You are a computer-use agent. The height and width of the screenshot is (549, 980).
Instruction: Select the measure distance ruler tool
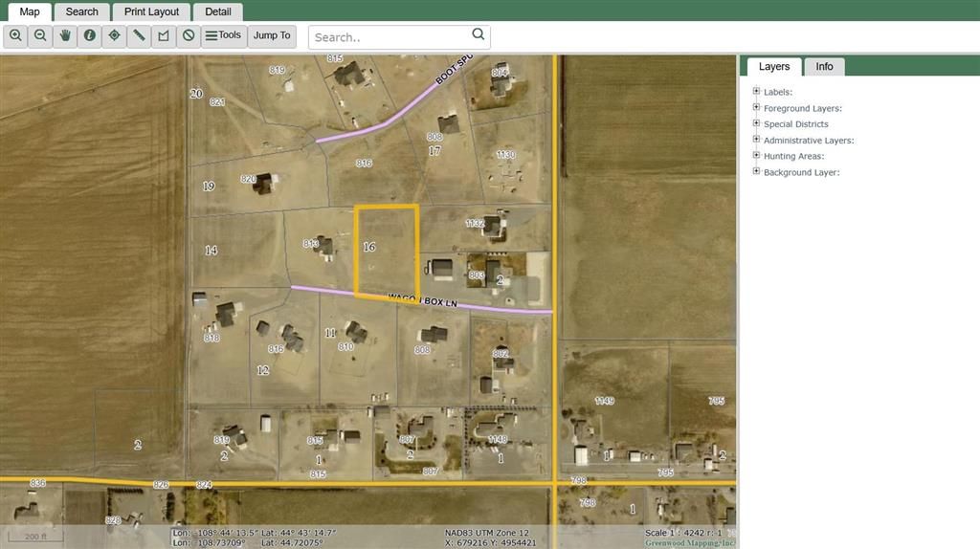pos(140,36)
